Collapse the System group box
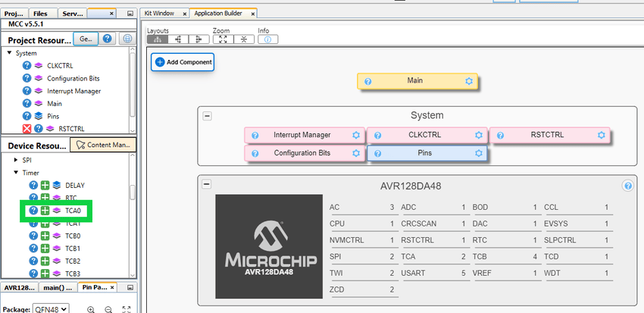 coord(208,116)
